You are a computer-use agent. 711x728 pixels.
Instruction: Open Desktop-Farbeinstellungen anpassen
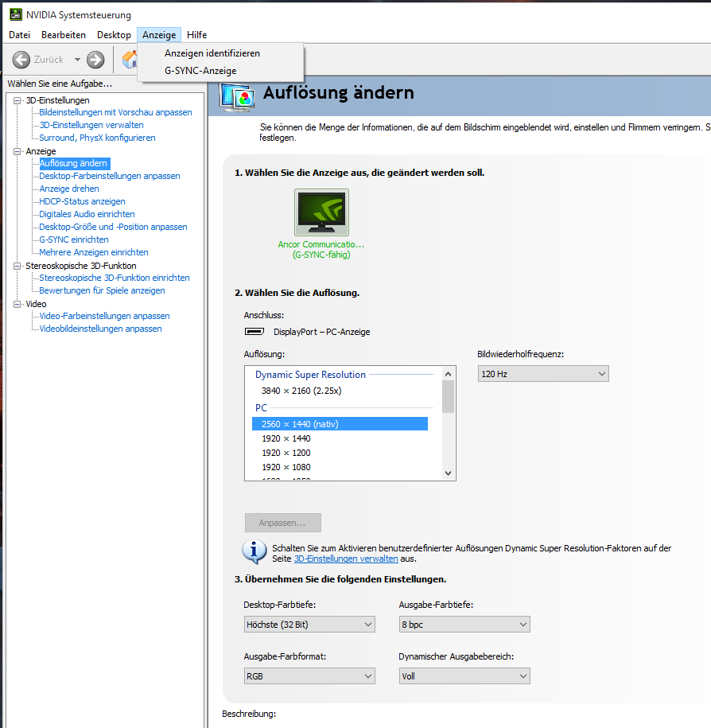(110, 176)
